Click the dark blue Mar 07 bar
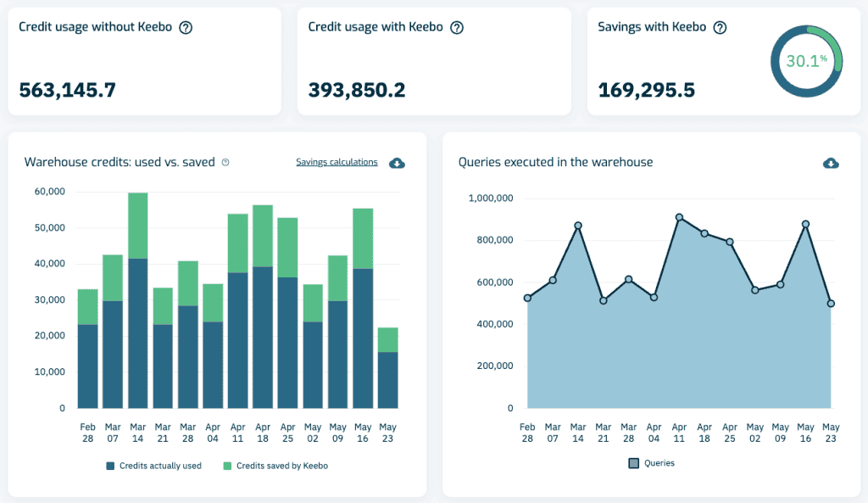 (x=113, y=355)
